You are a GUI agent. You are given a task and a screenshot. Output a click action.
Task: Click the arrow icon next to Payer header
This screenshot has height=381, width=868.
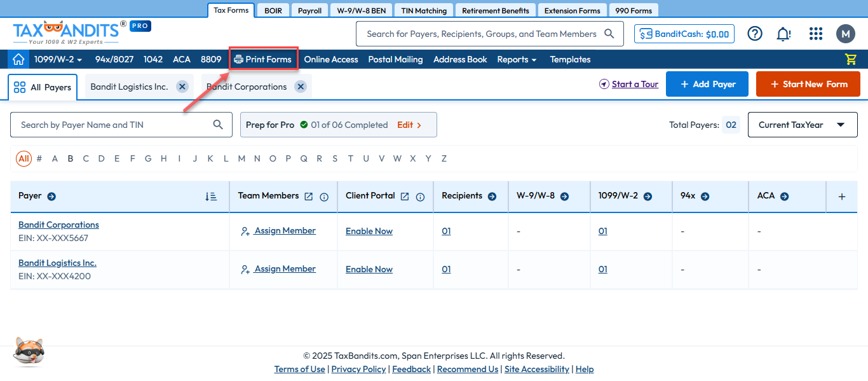pyautogui.click(x=51, y=197)
